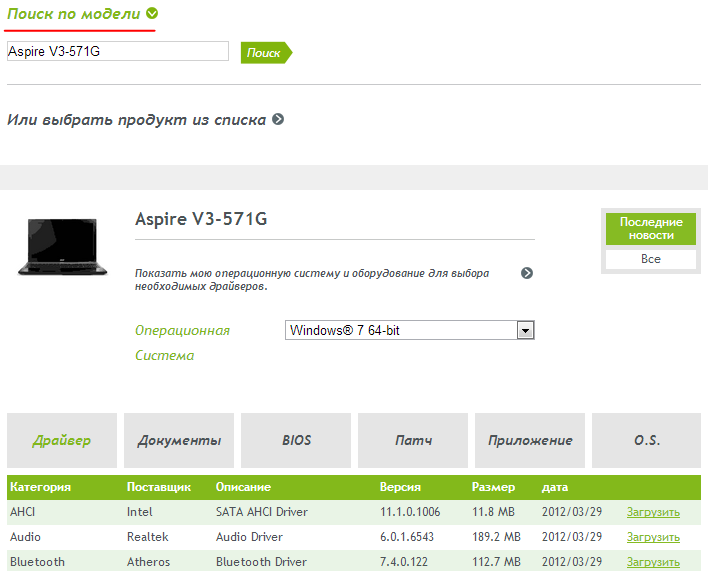Open the Windows 7 64-bit dropdown arrow

[x=525, y=330]
